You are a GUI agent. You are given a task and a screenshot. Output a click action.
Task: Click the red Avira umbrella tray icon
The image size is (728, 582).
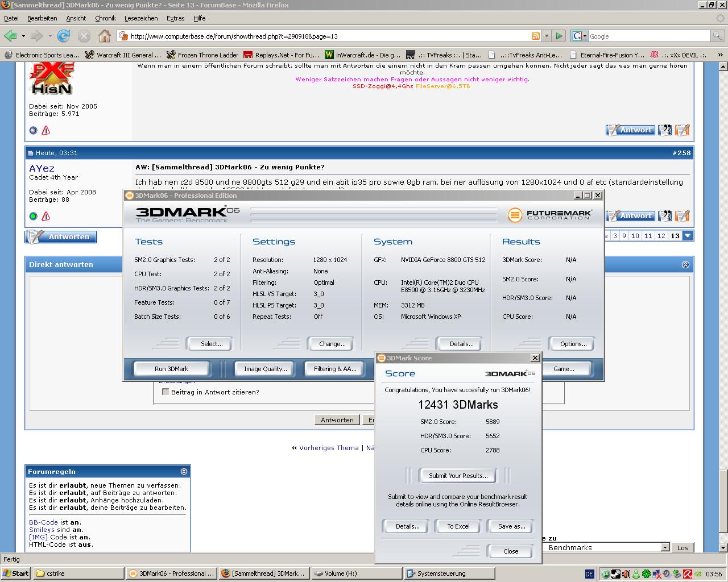tap(688, 574)
